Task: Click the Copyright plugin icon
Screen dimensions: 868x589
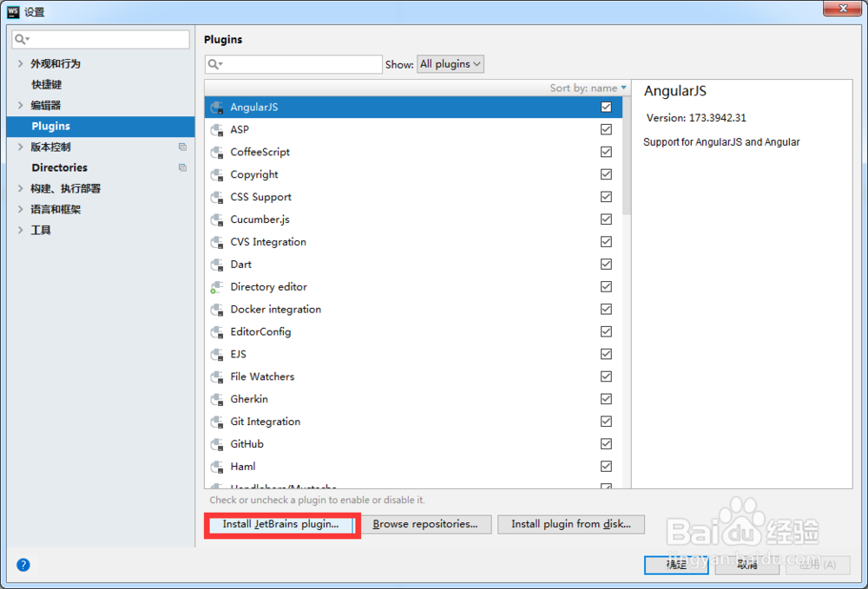Action: point(217,174)
